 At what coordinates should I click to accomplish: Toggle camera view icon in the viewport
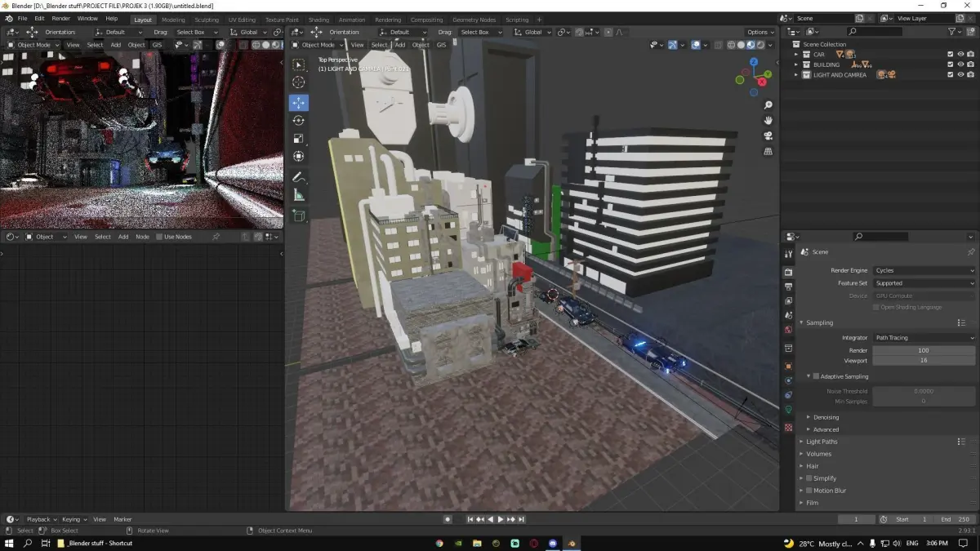click(x=768, y=136)
